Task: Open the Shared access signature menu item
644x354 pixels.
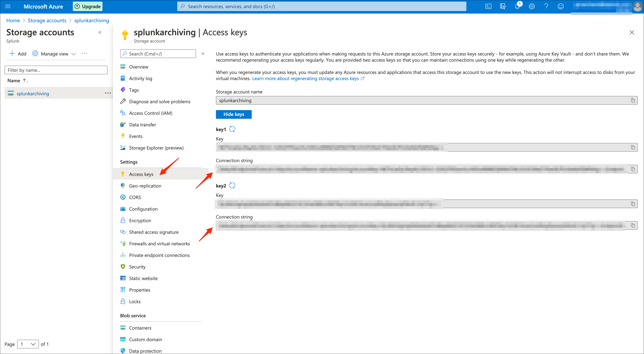Action: [153, 232]
